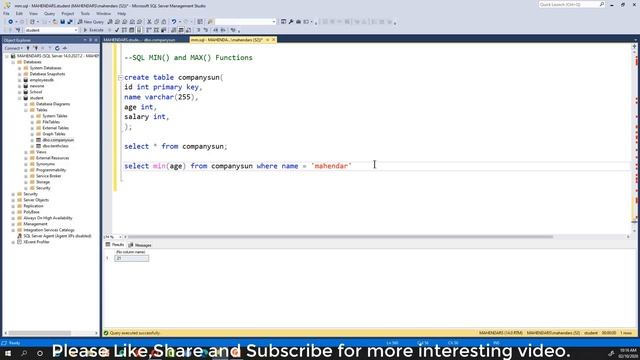The height and width of the screenshot is (360, 640).
Task: Expand the System Databases node
Action: (20, 68)
